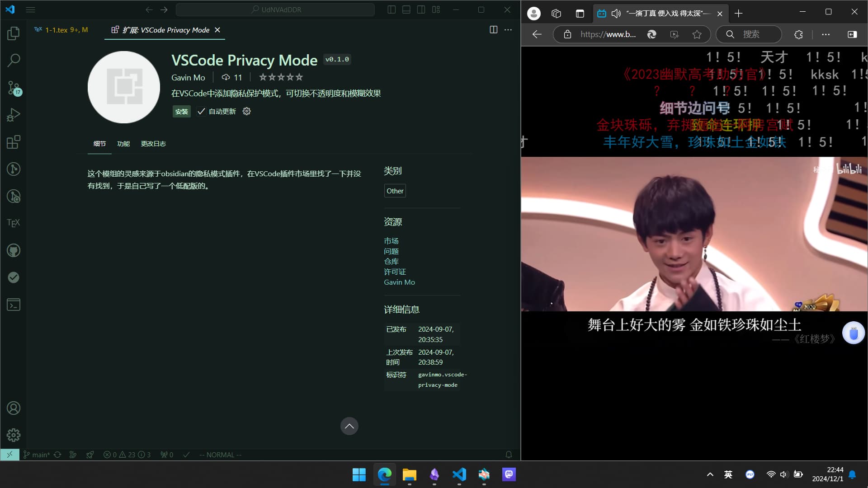Click the browser address bar URL
868x488 pixels.
(608, 34)
